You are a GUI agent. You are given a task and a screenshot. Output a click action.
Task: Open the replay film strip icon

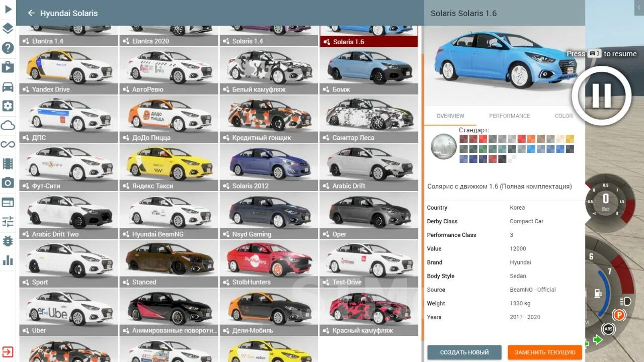[x=8, y=163]
